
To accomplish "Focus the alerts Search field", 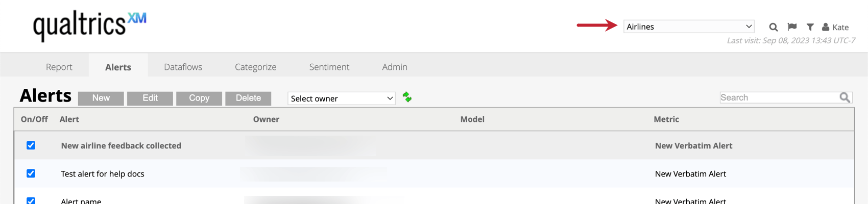I will click(779, 97).
